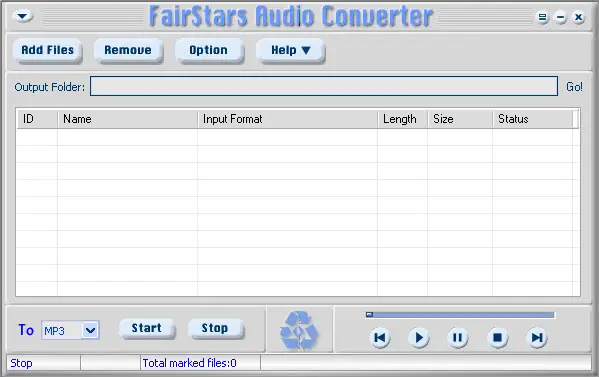The height and width of the screenshot is (377, 599).
Task: Sort list by Name column header
Action: (128, 119)
